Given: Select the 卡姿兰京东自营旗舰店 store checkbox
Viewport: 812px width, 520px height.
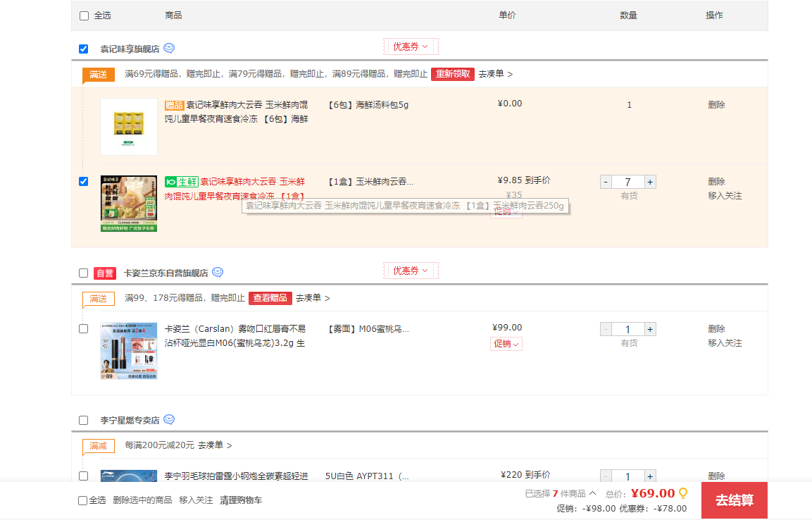Looking at the screenshot, I should pyautogui.click(x=83, y=273).
